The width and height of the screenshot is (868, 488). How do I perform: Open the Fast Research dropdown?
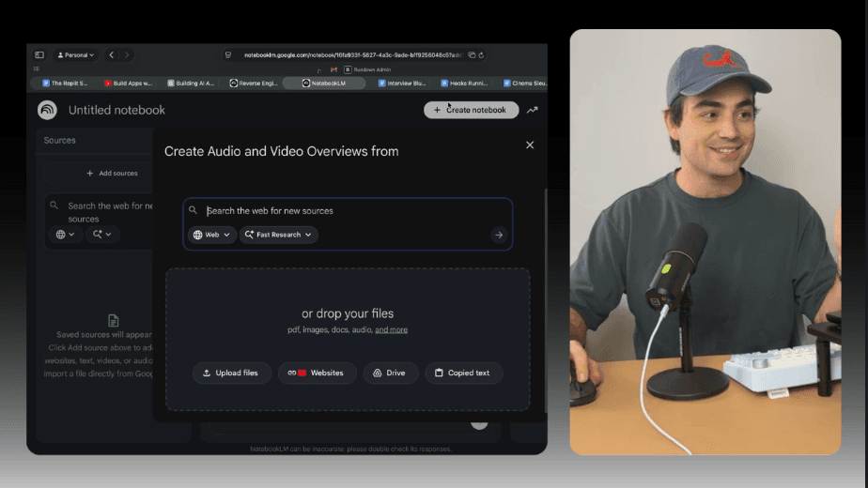pyautogui.click(x=278, y=235)
